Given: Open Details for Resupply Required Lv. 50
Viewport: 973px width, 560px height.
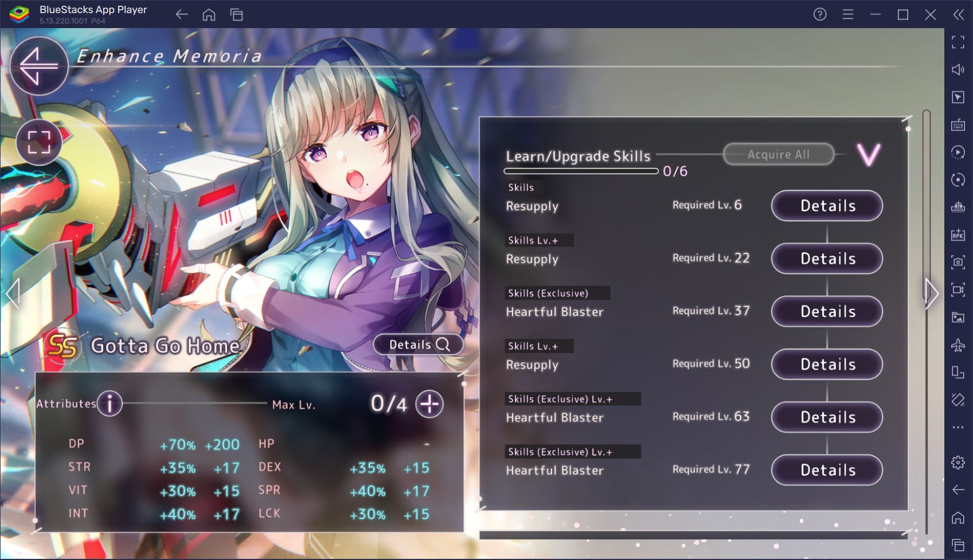Looking at the screenshot, I should [827, 364].
